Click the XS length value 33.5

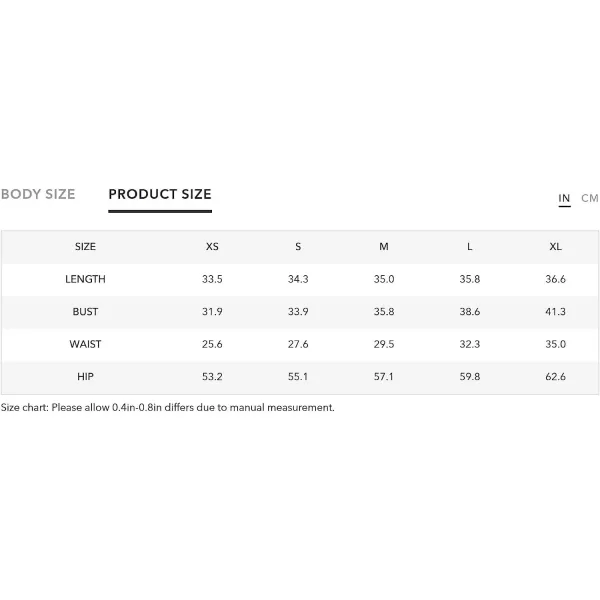pos(212,279)
